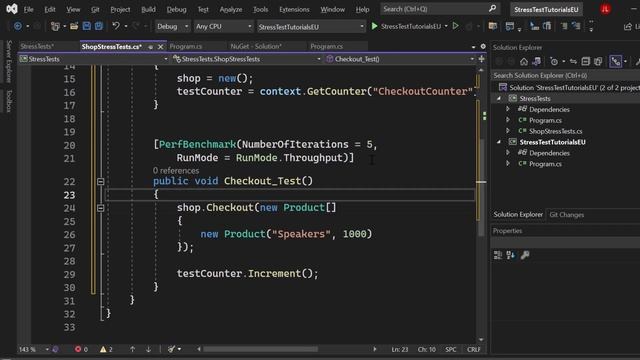
Task: Click the Navigate Backward toolbar button
Action: pos(18,27)
